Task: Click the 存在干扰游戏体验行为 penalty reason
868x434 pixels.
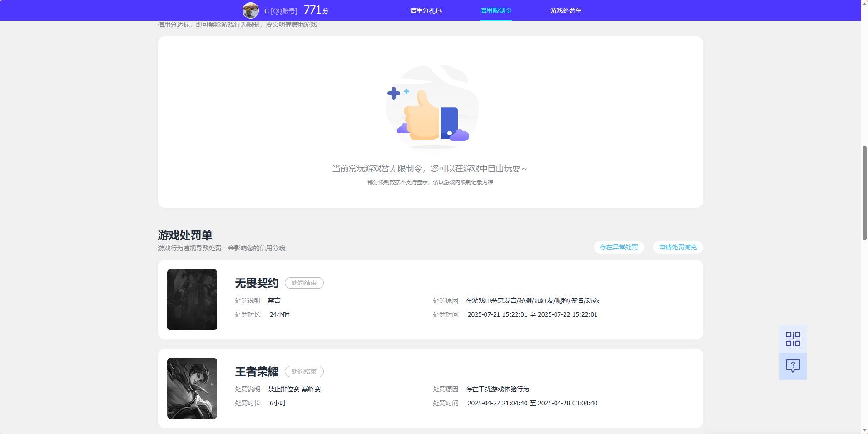Action: [x=497, y=389]
